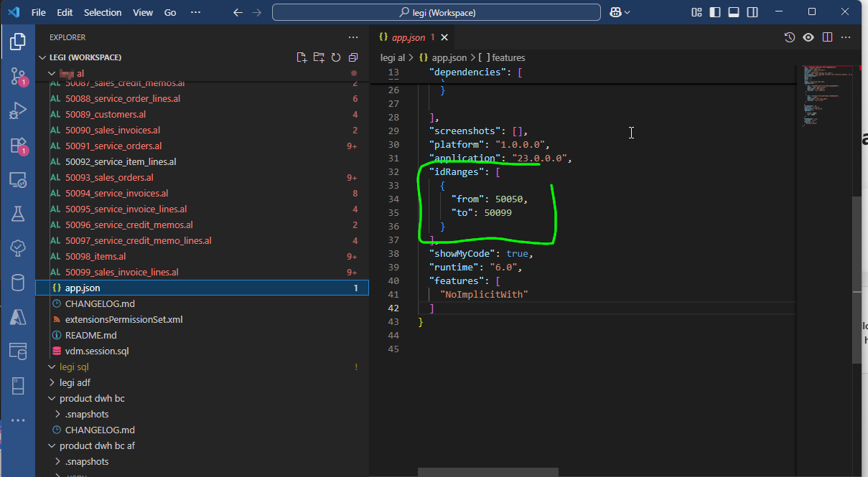Collapse the product dwh bc folder
The height and width of the screenshot is (477, 868).
(52, 398)
